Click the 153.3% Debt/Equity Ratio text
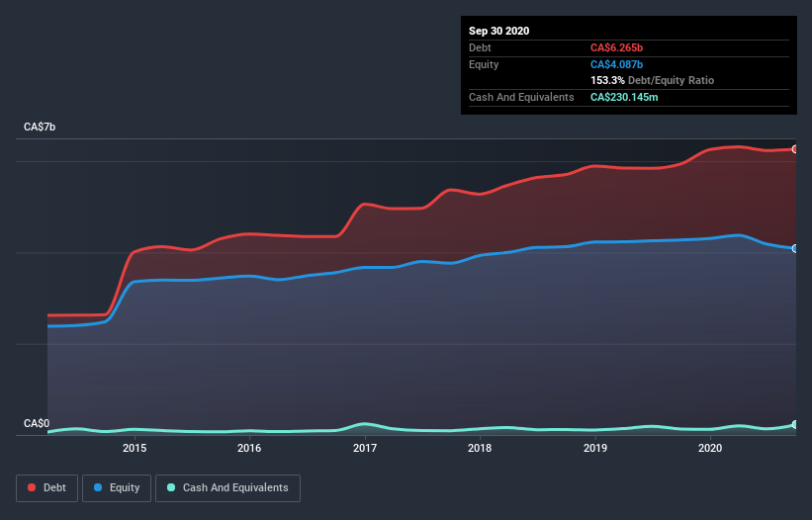The image size is (812, 520). 652,80
